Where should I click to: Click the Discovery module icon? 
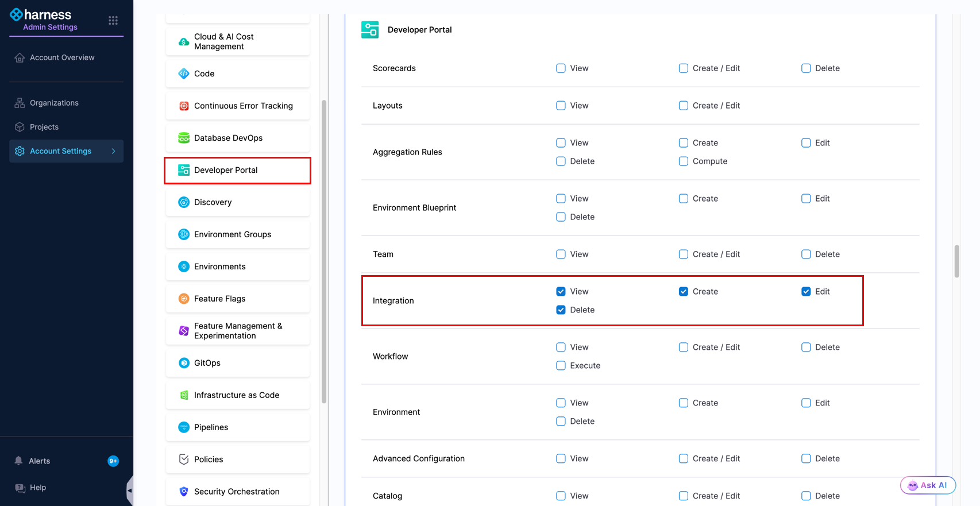tap(184, 202)
